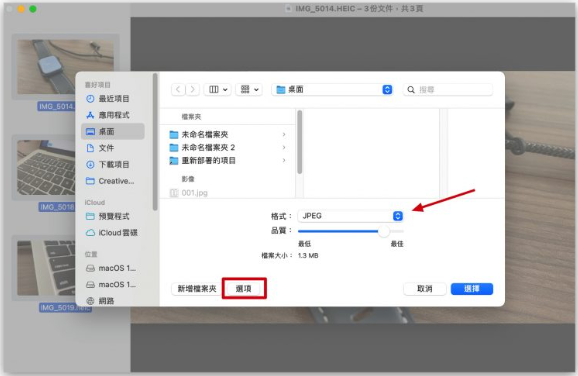Click the 選項 options button
The image size is (578, 376).
click(244, 289)
